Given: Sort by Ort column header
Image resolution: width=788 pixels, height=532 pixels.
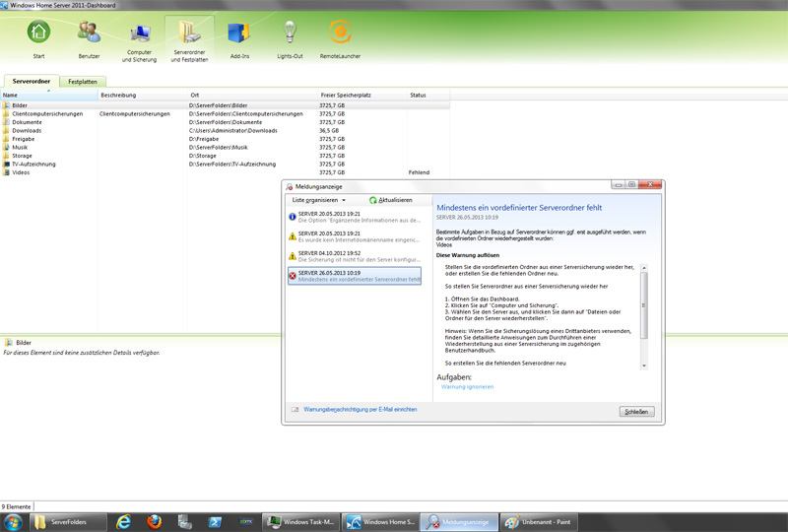Looking at the screenshot, I should [253, 95].
